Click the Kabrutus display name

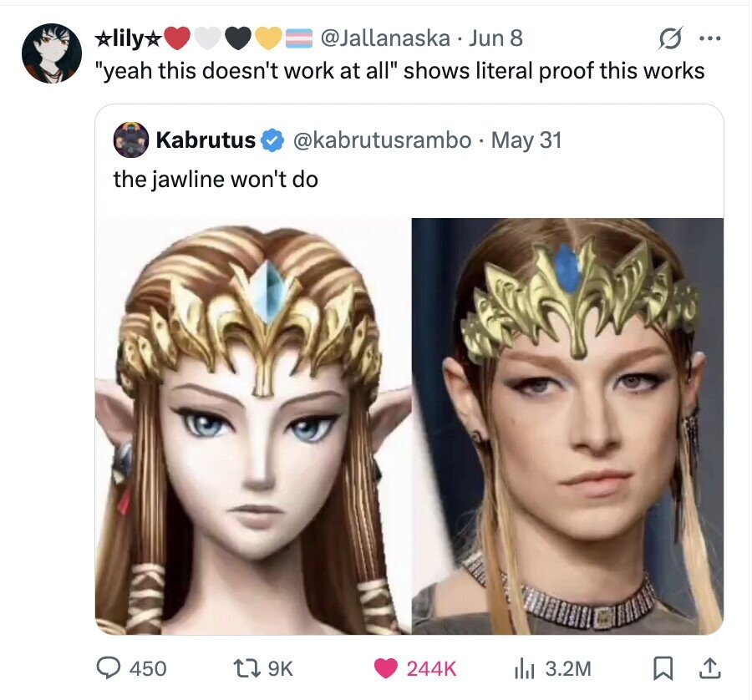pyautogui.click(x=206, y=140)
